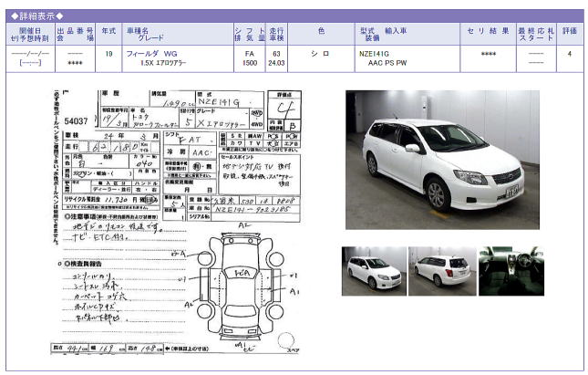The width and height of the screenshot is (588, 375).
Task: Click the lot number 54037 on sheet
Action: pyautogui.click(x=77, y=121)
